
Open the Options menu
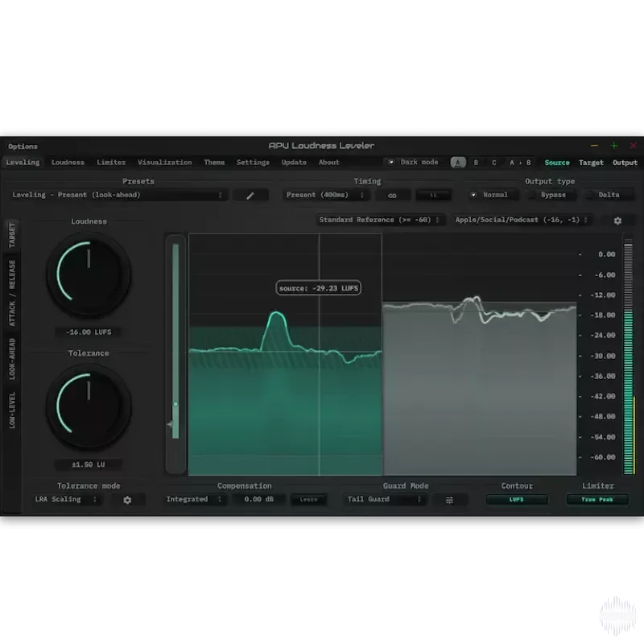click(x=23, y=147)
